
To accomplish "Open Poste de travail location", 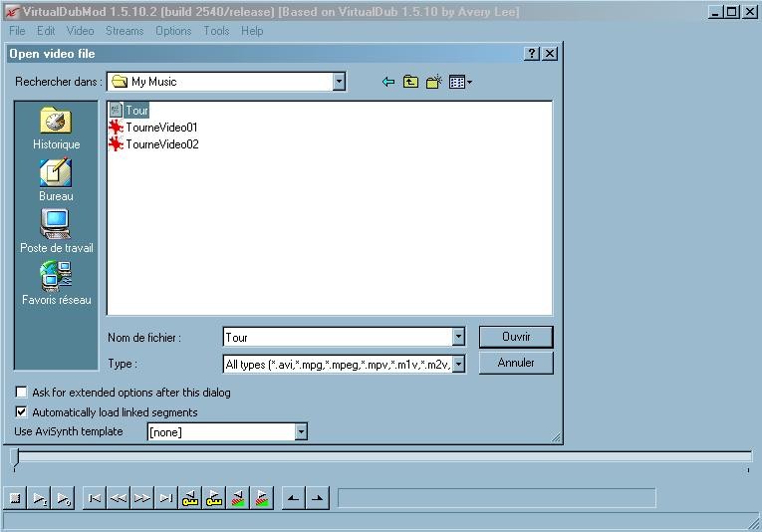I will tap(56, 232).
